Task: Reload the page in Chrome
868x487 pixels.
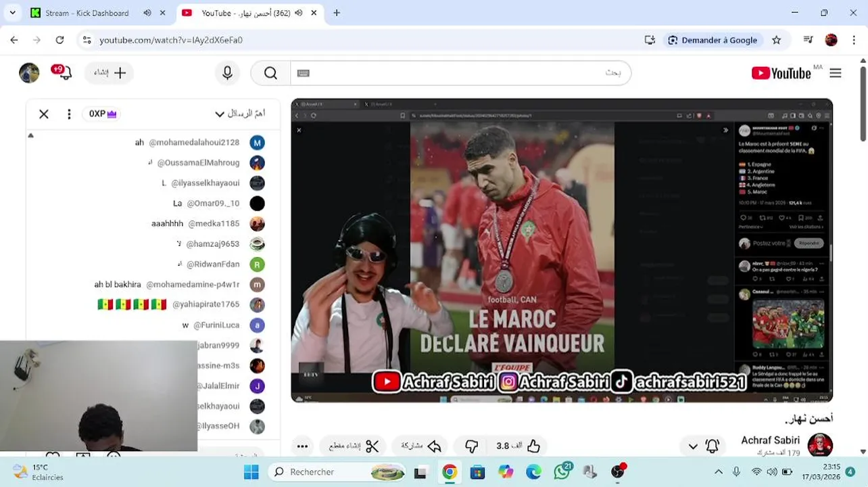Action: click(59, 40)
